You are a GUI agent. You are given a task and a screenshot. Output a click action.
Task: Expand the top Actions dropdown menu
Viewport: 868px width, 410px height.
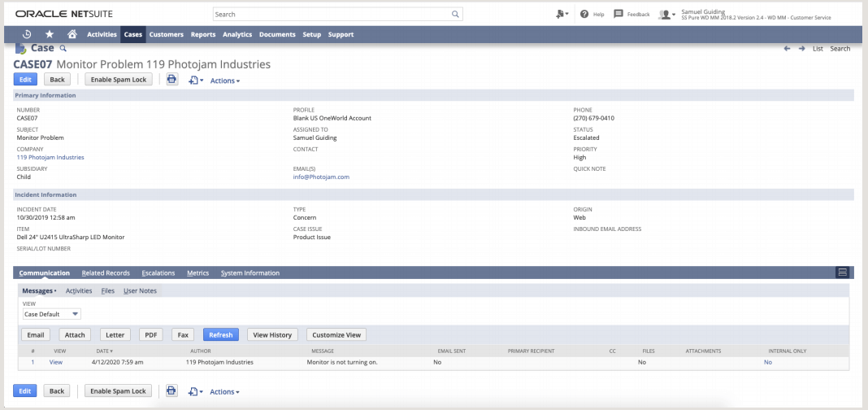pyautogui.click(x=225, y=81)
